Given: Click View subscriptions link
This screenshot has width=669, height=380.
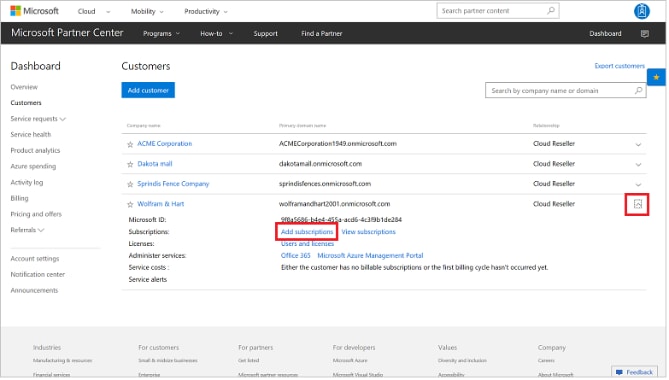Looking at the screenshot, I should [x=369, y=232].
